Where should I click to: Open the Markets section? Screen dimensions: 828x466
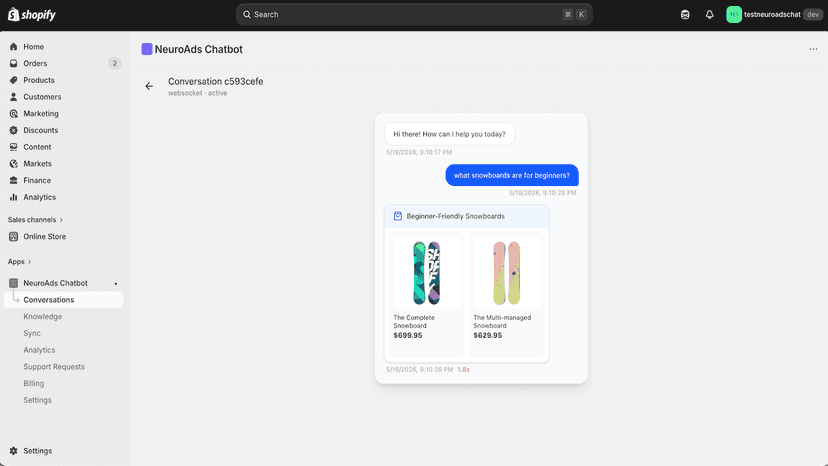[37, 164]
